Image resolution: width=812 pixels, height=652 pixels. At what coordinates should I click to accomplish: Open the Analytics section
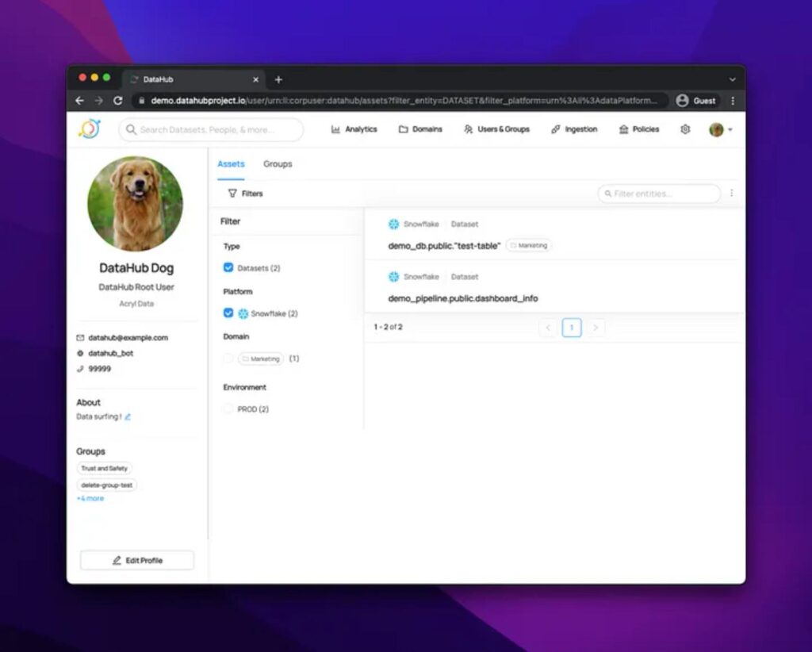coord(354,129)
